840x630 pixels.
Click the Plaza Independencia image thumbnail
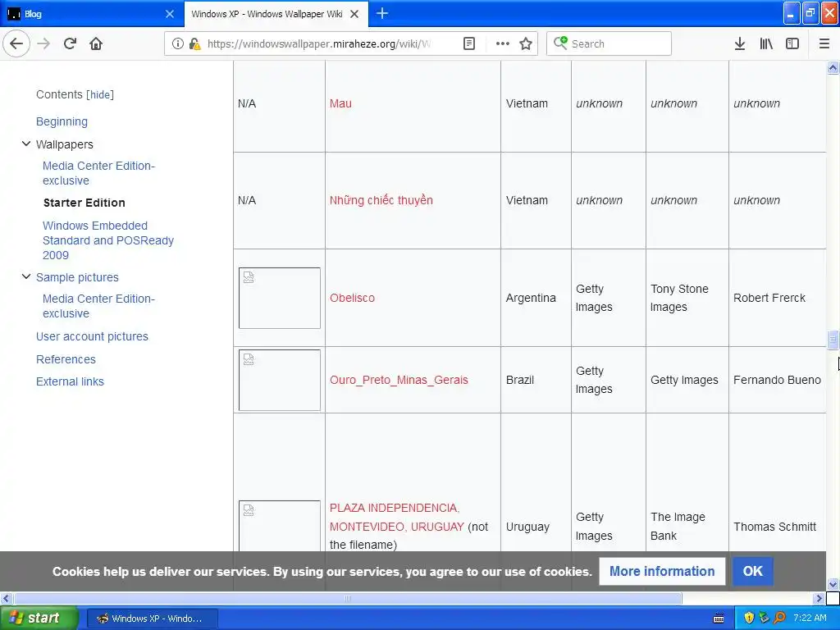(280, 526)
